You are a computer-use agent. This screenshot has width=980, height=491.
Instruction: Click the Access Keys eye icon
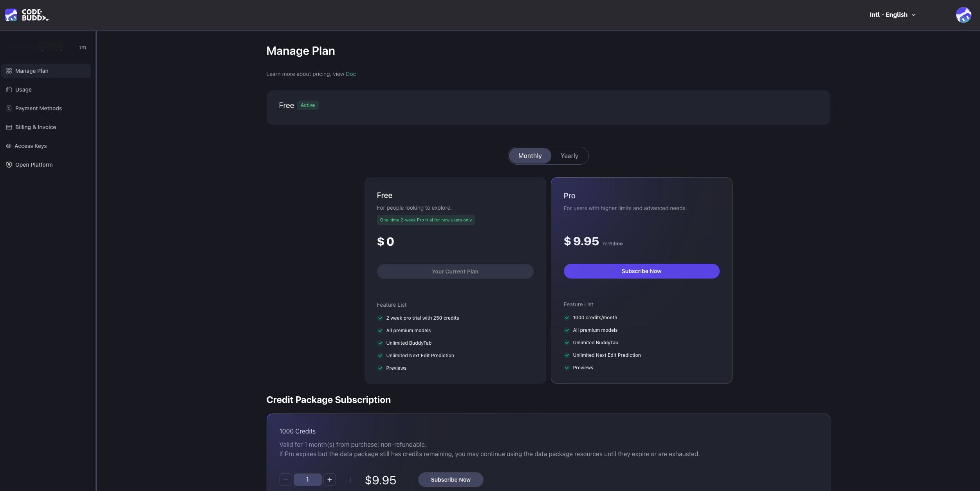[9, 146]
